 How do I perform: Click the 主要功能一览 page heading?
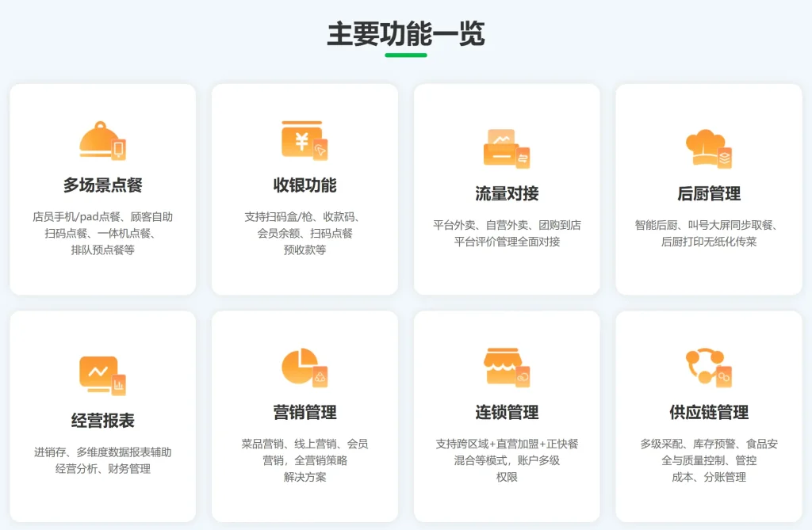coord(405,34)
